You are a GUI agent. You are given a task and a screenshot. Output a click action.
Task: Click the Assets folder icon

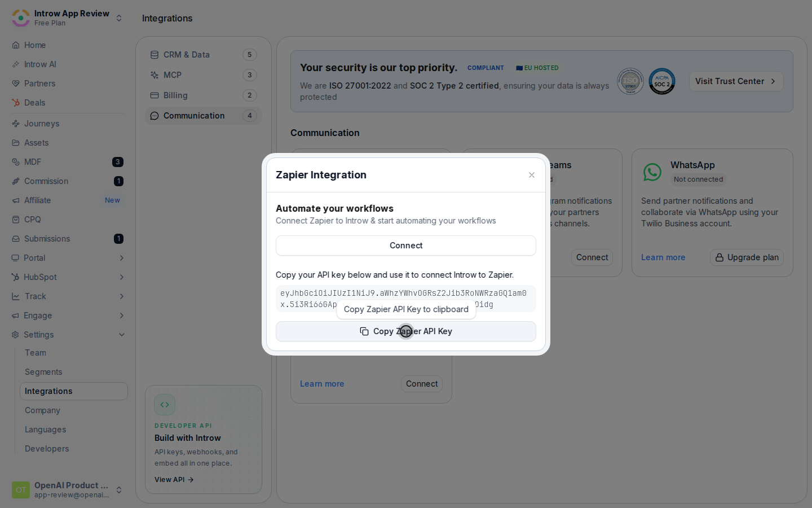[16, 143]
